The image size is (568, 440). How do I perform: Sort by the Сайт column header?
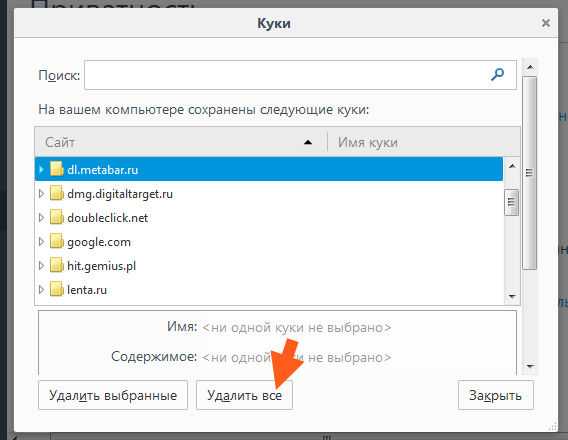point(181,142)
